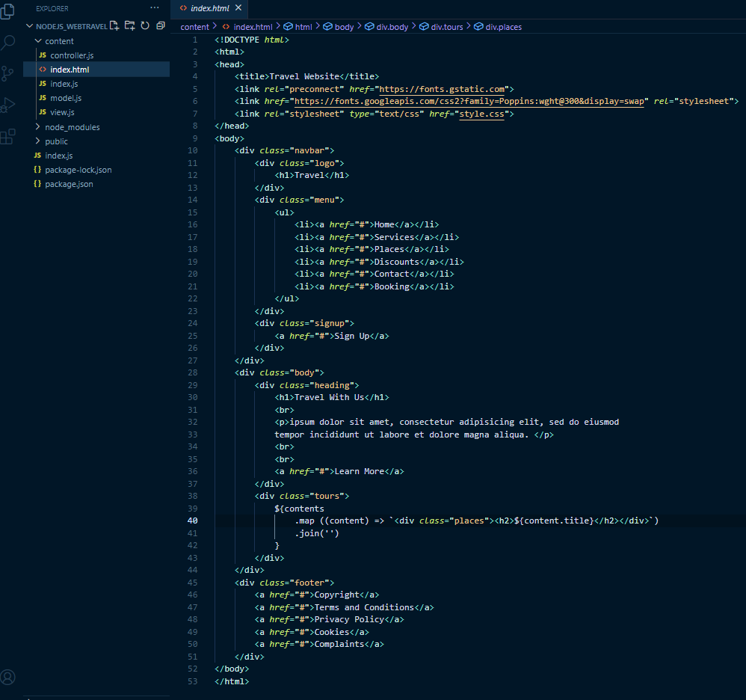The width and height of the screenshot is (746, 700).
Task: Click the div.tours breadcrumb segment
Action: (x=447, y=27)
